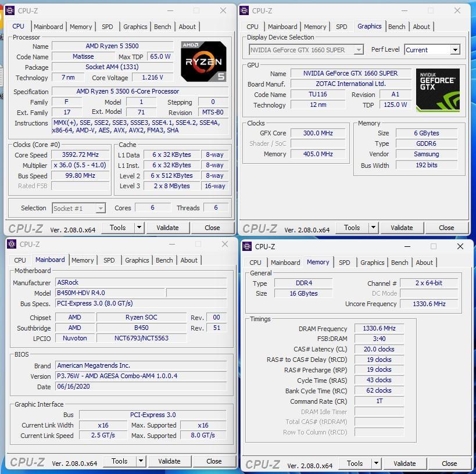
Task: Open the Mainboard tab in the CPU window
Action: point(48,27)
